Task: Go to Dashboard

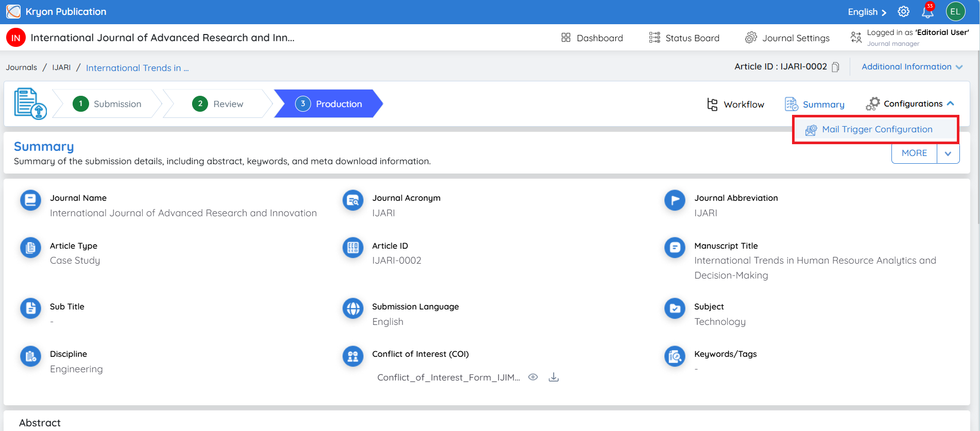Action: [x=592, y=38]
